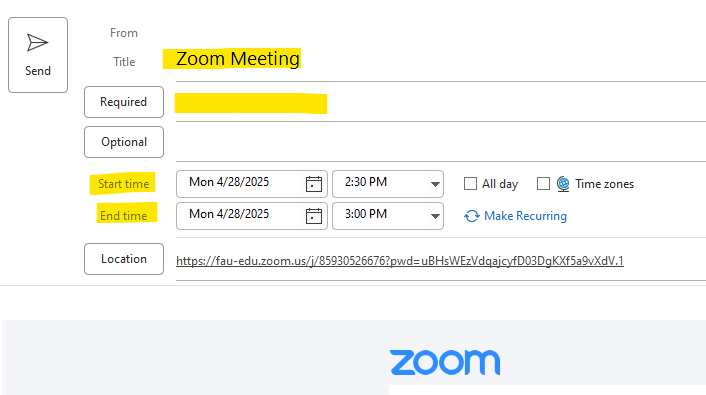Image resolution: width=706 pixels, height=395 pixels.
Task: Enable the All day checkbox
Action: point(470,184)
